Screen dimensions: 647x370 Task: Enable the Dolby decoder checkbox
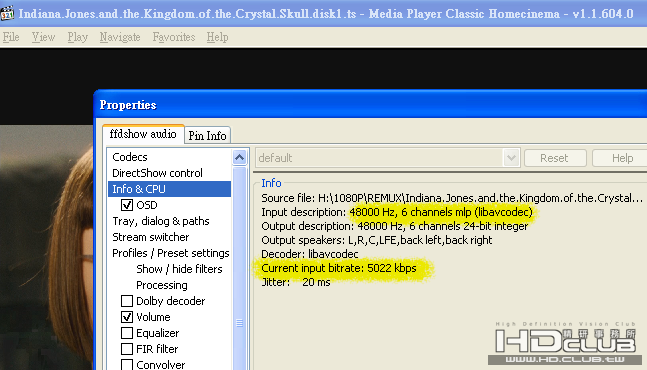pos(127,301)
